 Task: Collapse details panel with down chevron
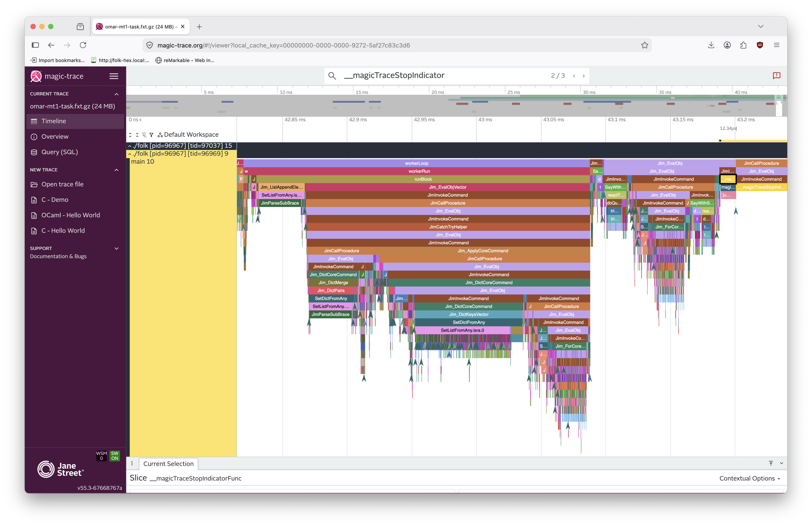(781, 463)
